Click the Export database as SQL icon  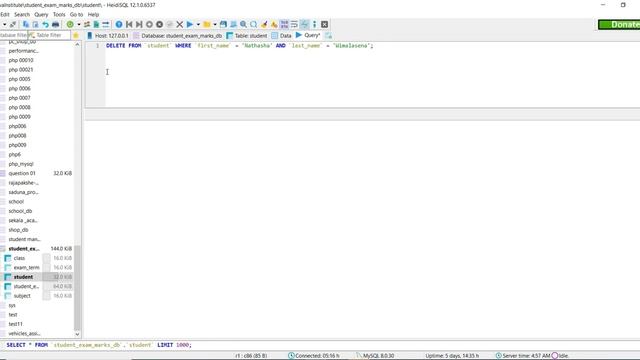click(x=96, y=24)
